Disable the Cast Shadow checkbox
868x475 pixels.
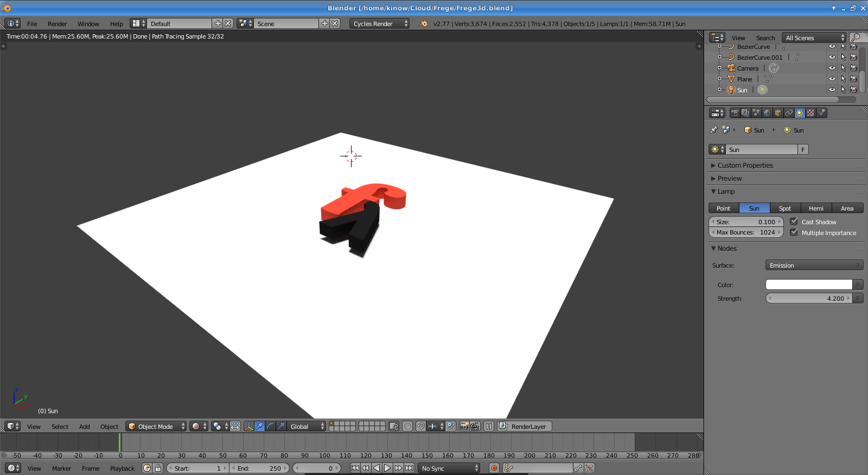(x=794, y=221)
